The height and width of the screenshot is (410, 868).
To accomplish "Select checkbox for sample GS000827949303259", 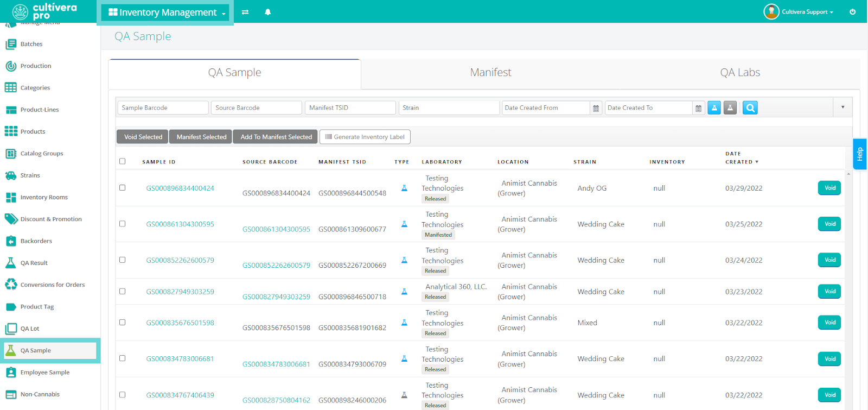I will tap(122, 292).
